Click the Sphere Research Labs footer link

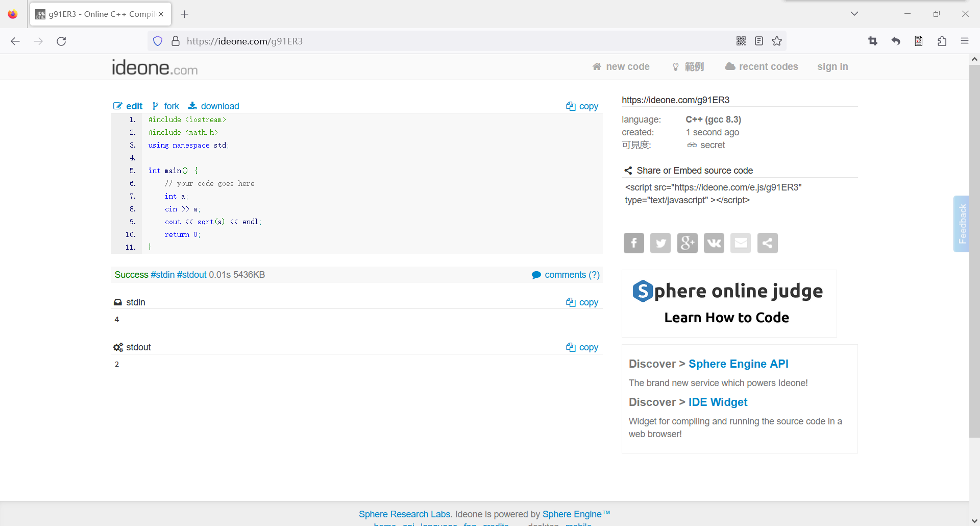(x=405, y=514)
